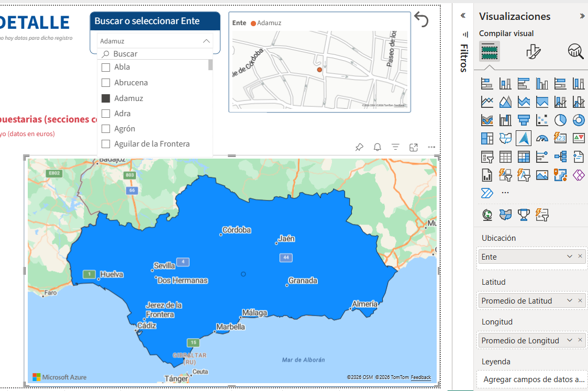Check the Adra checkbox
The image size is (588, 391).
(x=106, y=114)
